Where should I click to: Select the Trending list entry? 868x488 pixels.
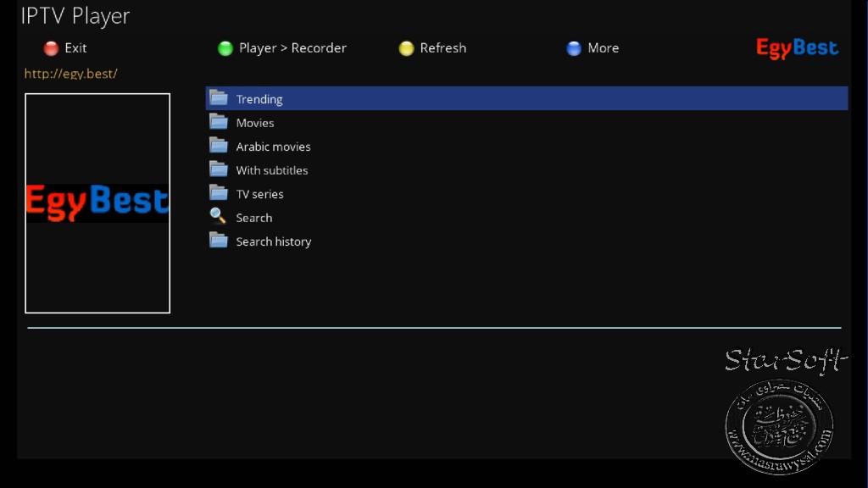(526, 98)
